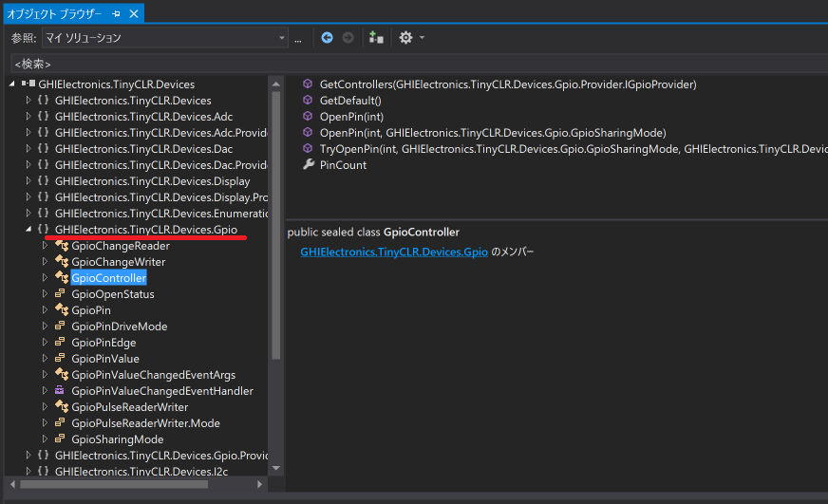Select the GpioPulseReaderWriter.Mode enum
The height and width of the screenshot is (504, 828).
click(145, 423)
